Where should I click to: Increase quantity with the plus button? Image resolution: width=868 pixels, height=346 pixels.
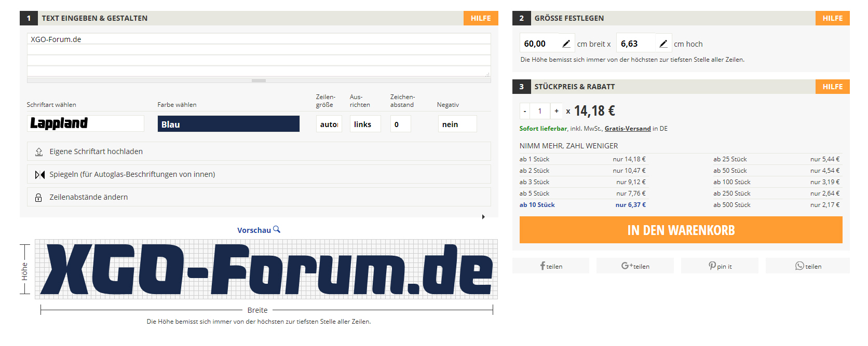(x=557, y=111)
